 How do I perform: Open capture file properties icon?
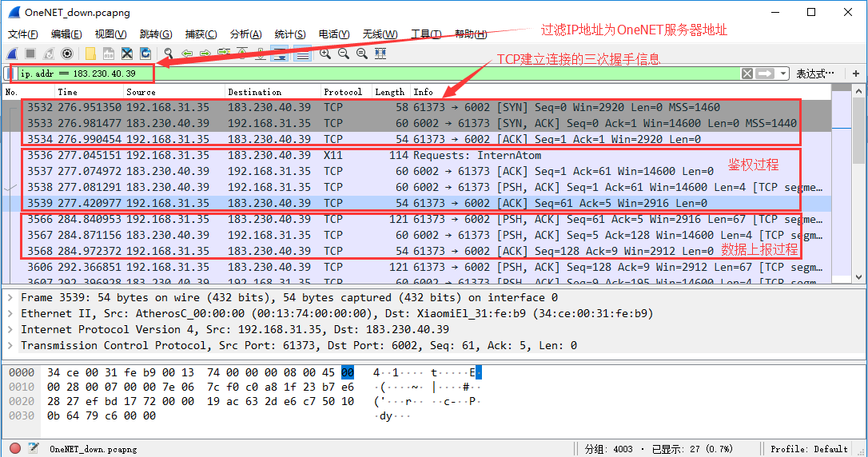(x=34, y=448)
